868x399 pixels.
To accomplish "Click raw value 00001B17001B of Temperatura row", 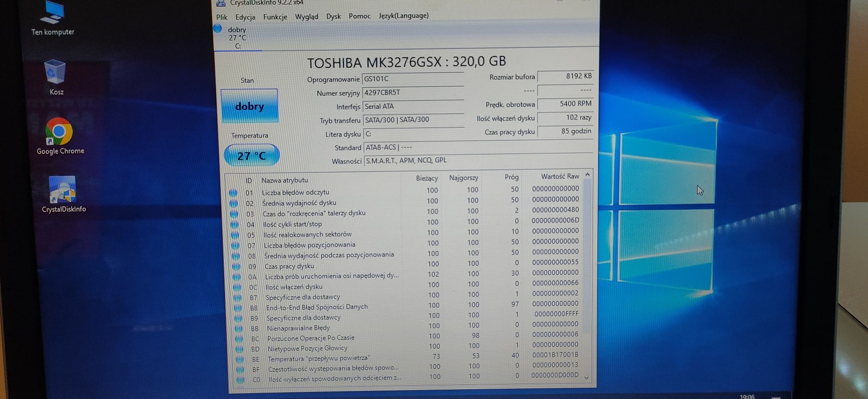I will (555, 355).
